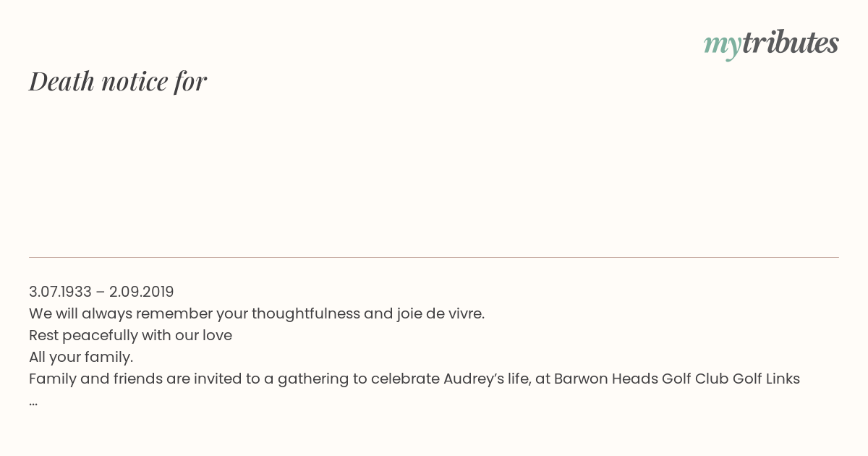Screen dimensions: 868x456
Task: Click the death date 2.09.2019
Action: [x=142, y=292]
